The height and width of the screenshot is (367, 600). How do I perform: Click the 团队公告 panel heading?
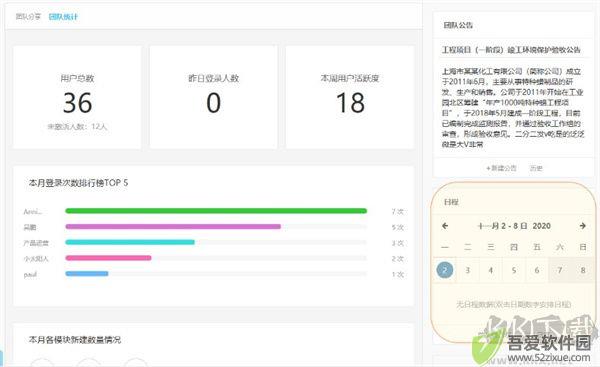pyautogui.click(x=458, y=25)
